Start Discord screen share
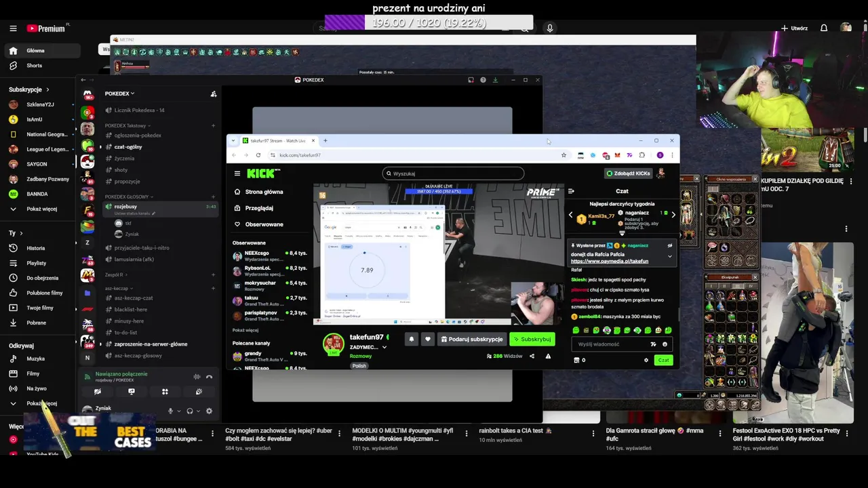The image size is (868, 488). pos(132,391)
